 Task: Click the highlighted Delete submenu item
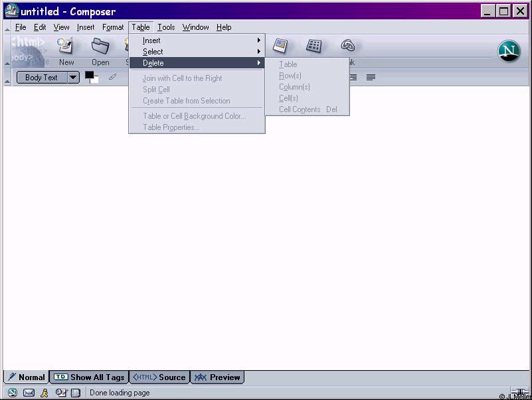coord(197,63)
